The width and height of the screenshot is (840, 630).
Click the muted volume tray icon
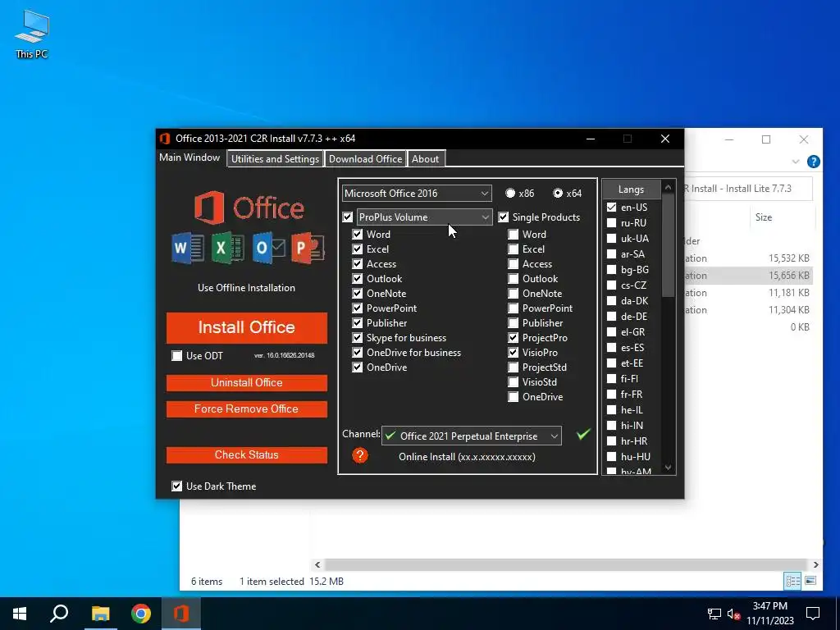[x=733, y=614]
